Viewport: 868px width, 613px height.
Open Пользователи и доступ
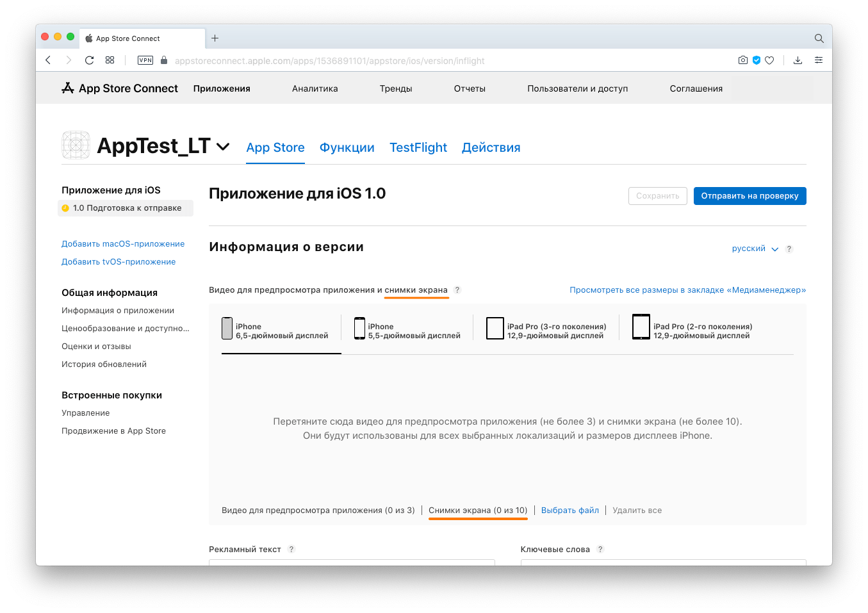(x=578, y=88)
